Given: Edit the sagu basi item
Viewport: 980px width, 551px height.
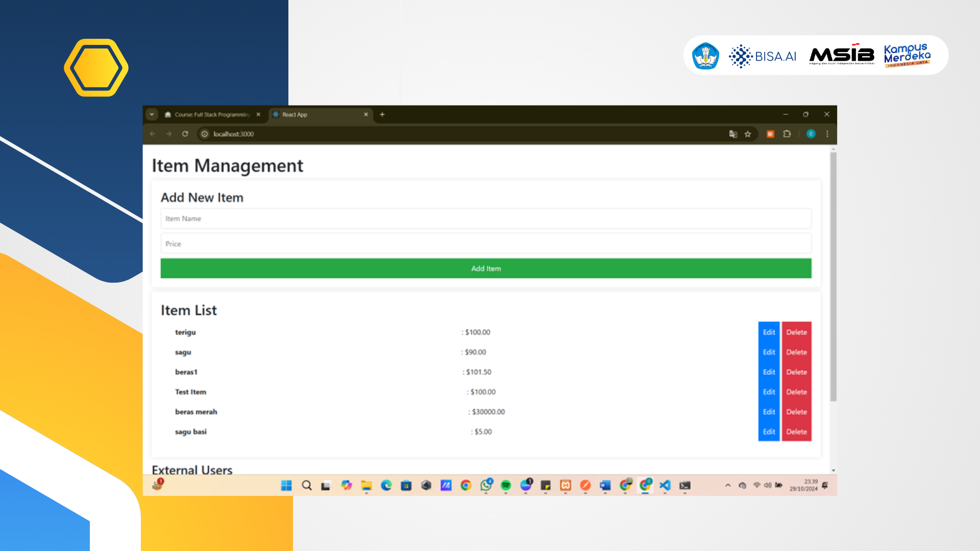Looking at the screenshot, I should tap(769, 432).
